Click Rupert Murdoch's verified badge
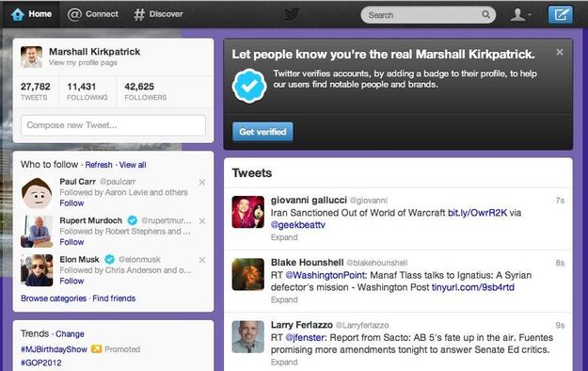 [x=132, y=220]
